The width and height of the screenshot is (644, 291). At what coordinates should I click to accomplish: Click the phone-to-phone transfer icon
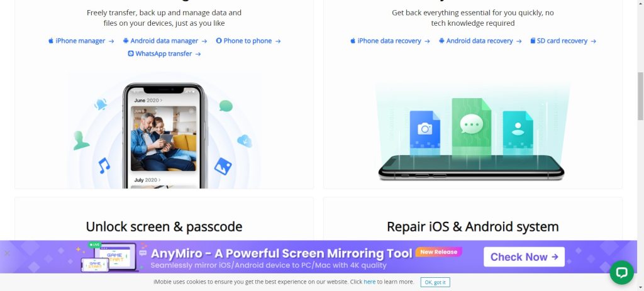click(219, 41)
